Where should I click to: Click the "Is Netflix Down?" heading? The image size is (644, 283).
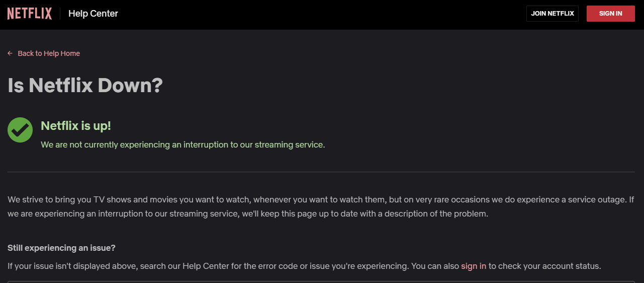[85, 85]
